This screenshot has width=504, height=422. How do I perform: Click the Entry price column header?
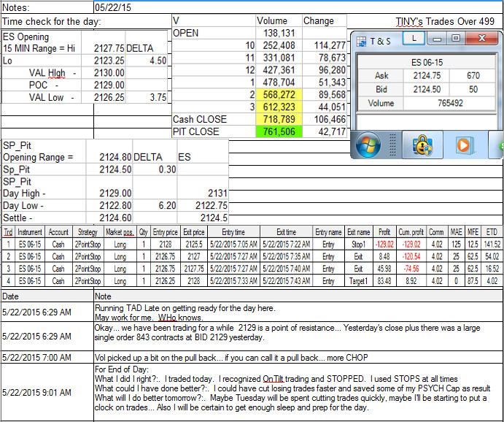(166, 232)
